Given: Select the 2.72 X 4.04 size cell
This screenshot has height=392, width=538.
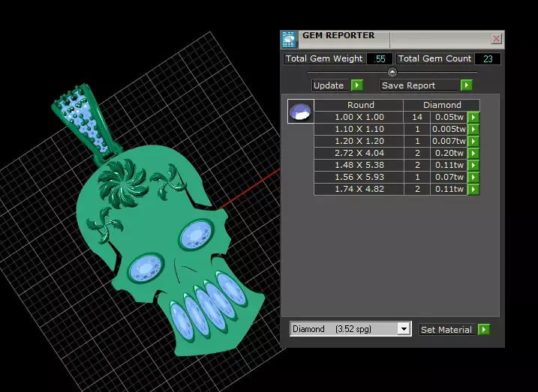Looking at the screenshot, I should point(359,153).
